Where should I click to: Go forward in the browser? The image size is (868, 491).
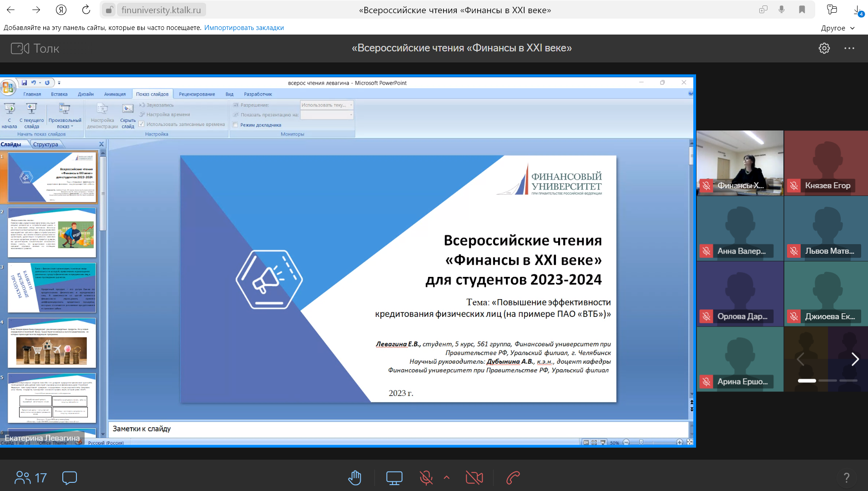pyautogui.click(x=36, y=10)
